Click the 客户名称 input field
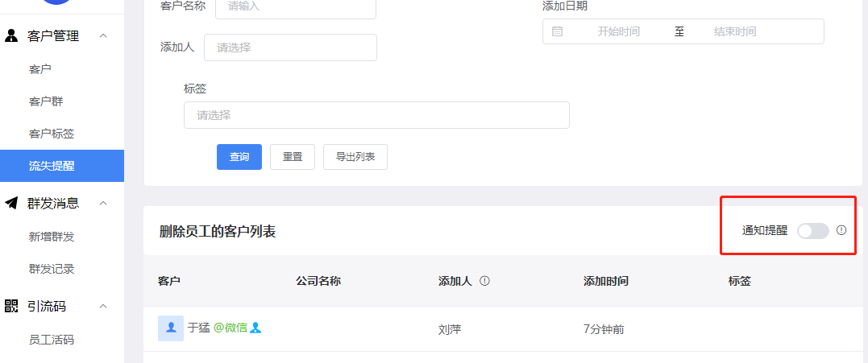Viewport: 868px width, 363px height. pos(296,7)
